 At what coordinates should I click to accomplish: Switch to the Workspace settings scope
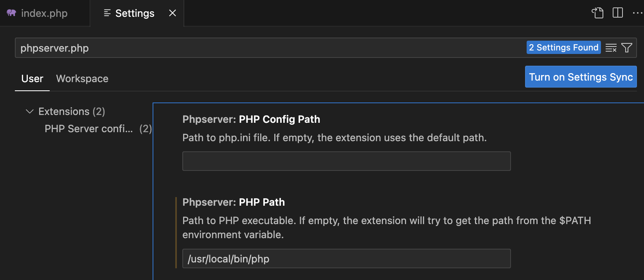(82, 79)
